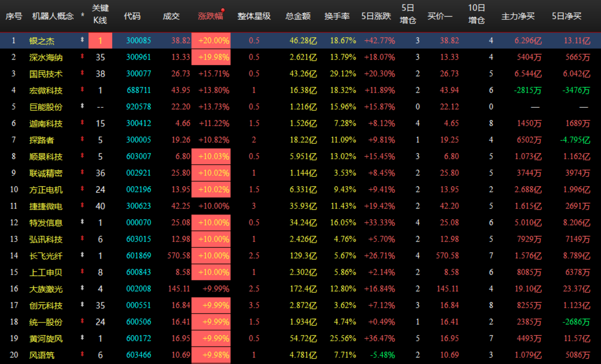
Task: Sort by 关键K线 column header
Action: tap(100, 14)
